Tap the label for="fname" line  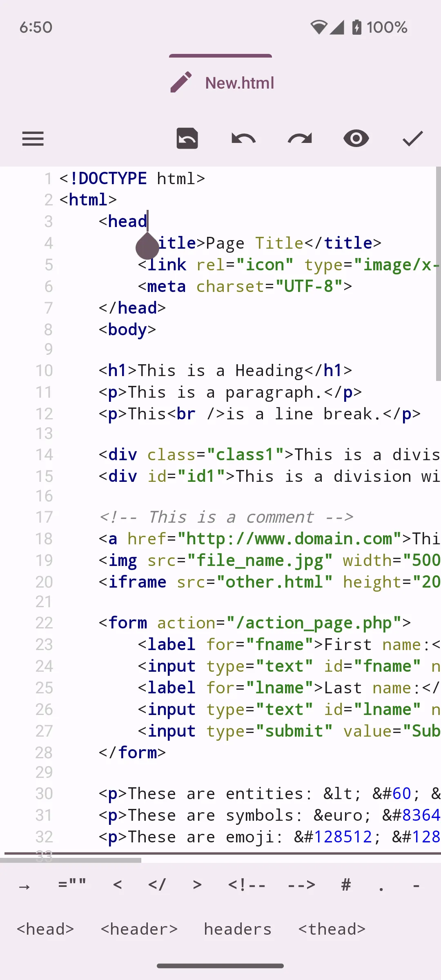pos(289,645)
